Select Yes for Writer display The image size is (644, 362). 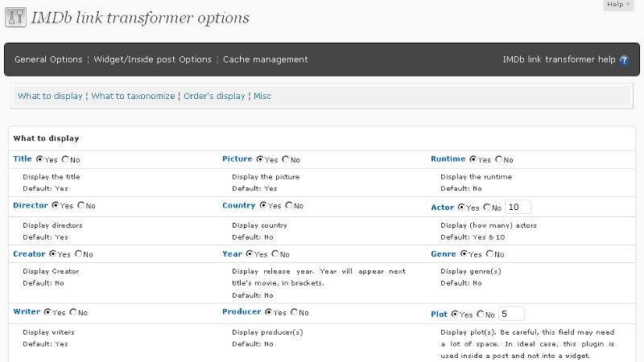[47, 312]
